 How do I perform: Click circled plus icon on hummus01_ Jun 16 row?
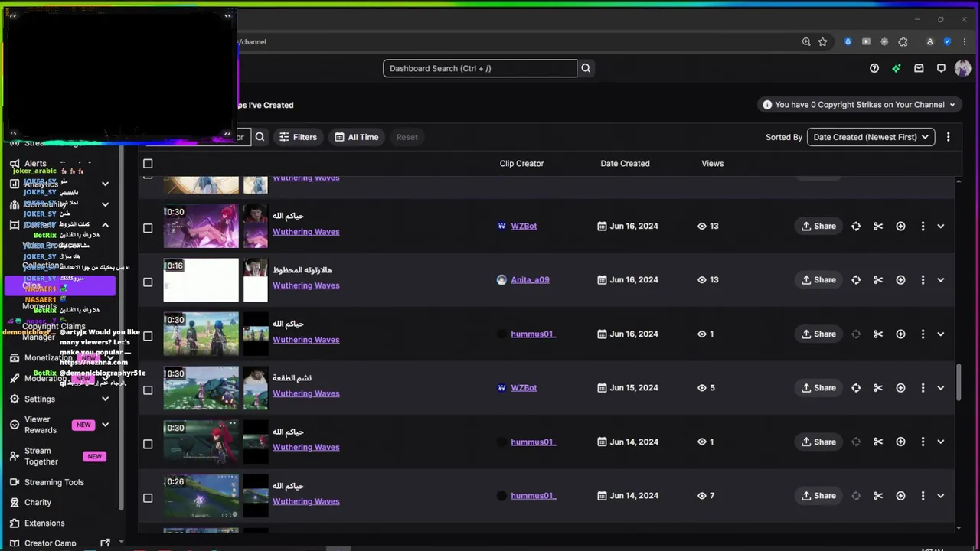900,334
